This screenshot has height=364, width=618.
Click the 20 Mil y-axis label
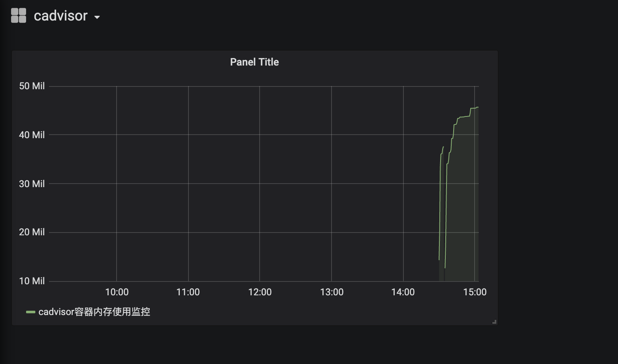pos(32,232)
